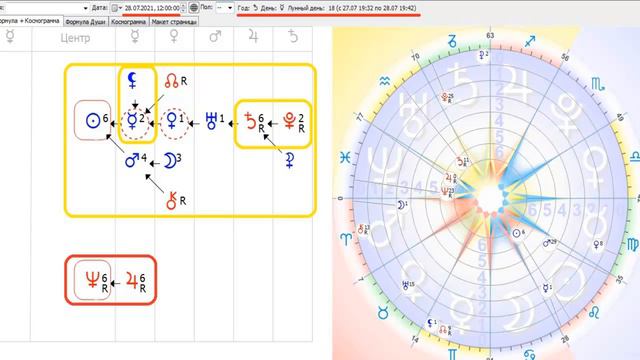Click the Jupiter column header symbol
Screen dimensions: 640x360
[x=253, y=37]
